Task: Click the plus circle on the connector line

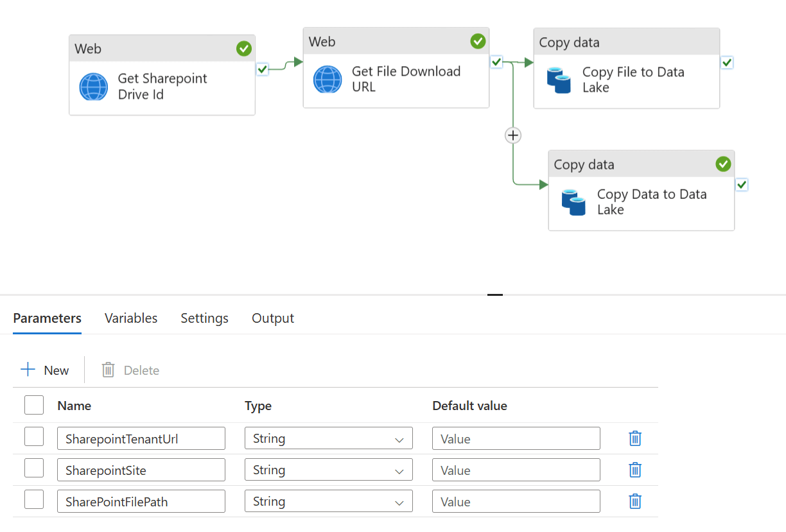Action: point(512,135)
